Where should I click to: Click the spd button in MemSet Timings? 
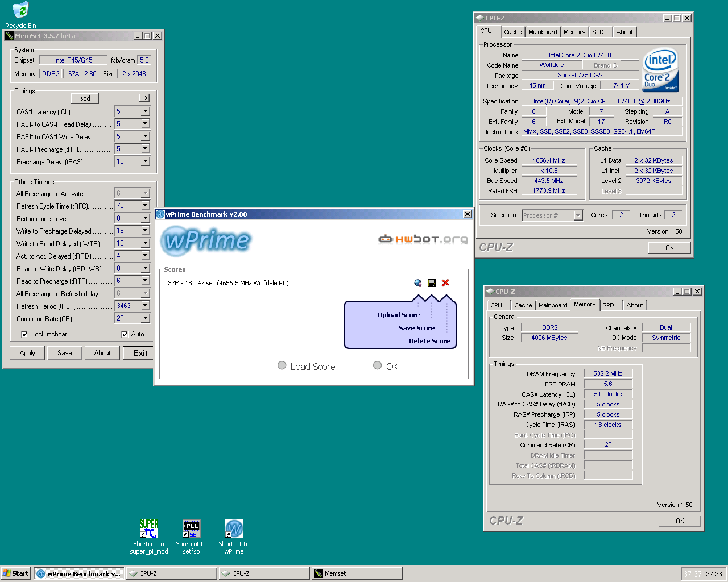point(85,98)
